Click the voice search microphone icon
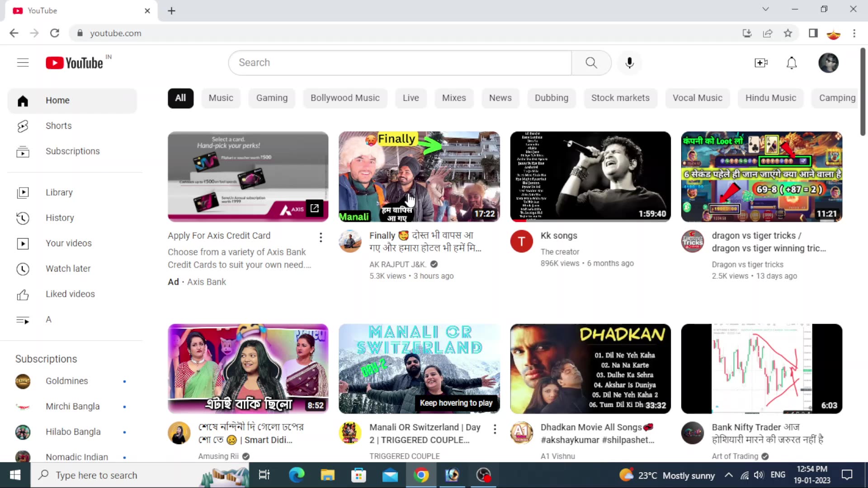The image size is (868, 488). [629, 63]
